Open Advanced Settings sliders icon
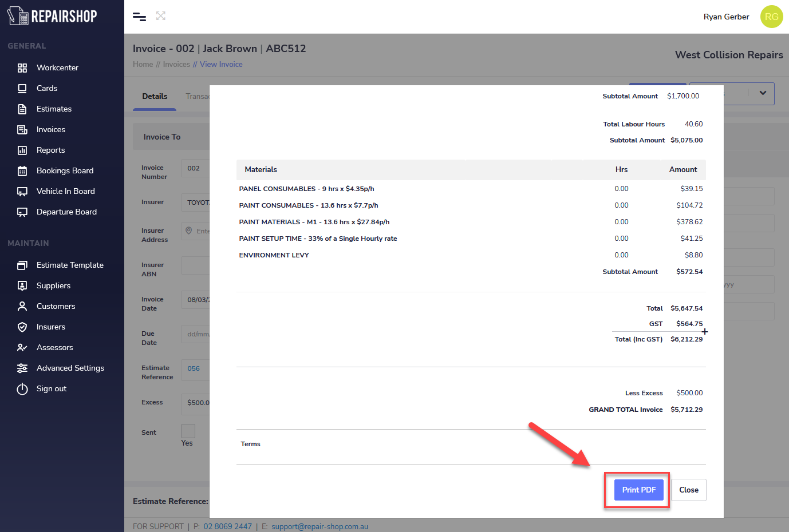This screenshot has height=532, width=789. point(22,368)
